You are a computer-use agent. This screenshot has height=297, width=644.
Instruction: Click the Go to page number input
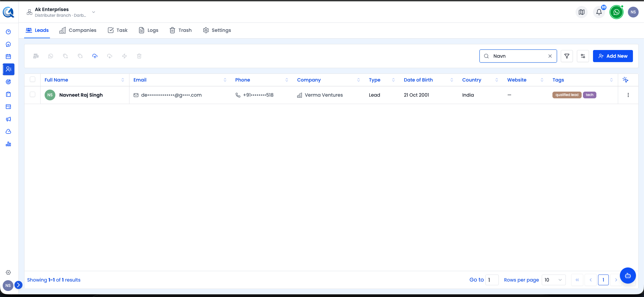coord(492,280)
